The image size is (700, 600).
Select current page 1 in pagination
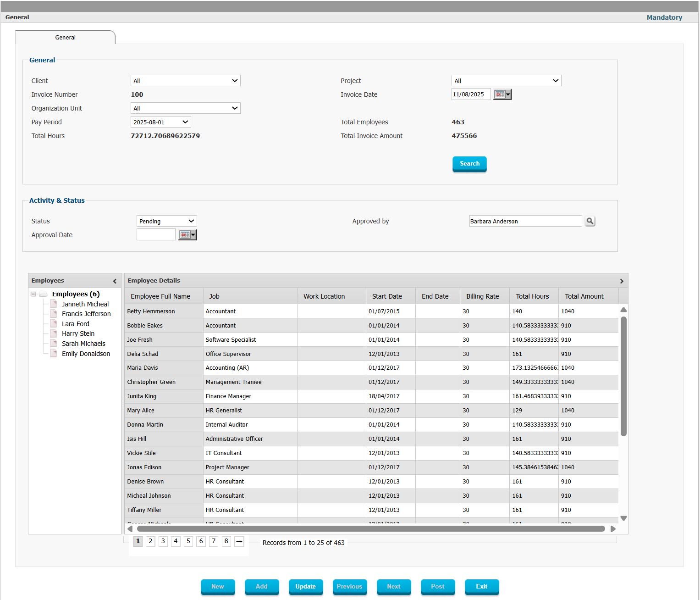pyautogui.click(x=138, y=541)
